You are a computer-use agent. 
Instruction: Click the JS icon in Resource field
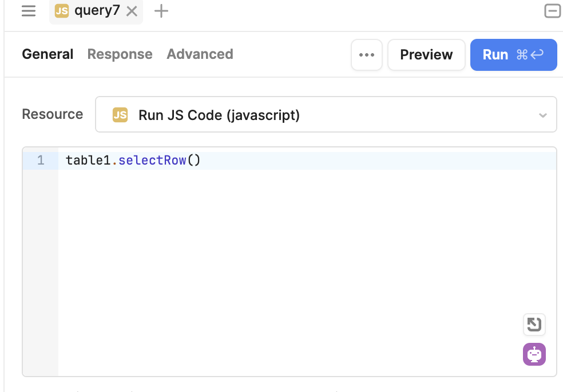coord(120,115)
